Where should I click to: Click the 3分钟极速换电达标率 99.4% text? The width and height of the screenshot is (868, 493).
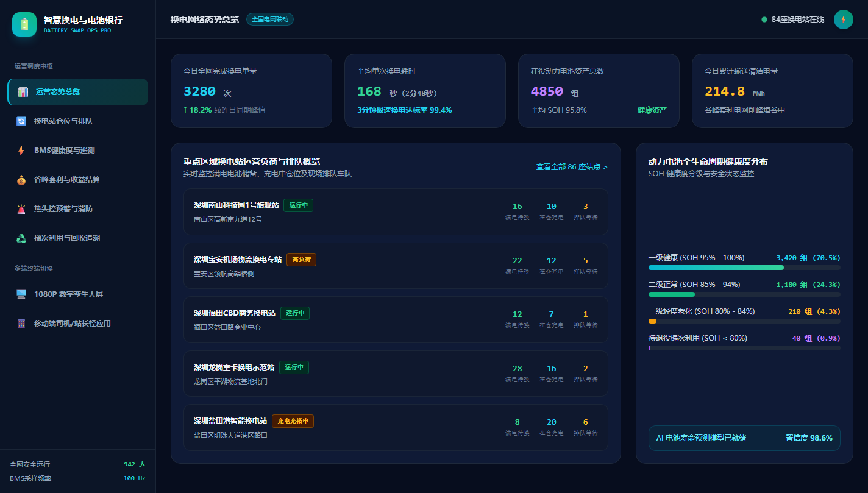pyautogui.click(x=405, y=110)
